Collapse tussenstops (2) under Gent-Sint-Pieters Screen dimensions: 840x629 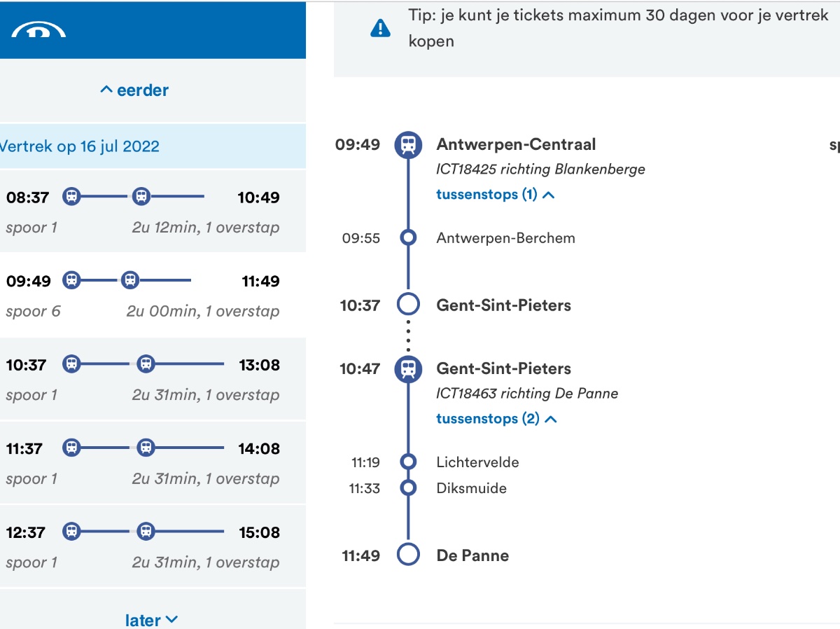pos(496,419)
